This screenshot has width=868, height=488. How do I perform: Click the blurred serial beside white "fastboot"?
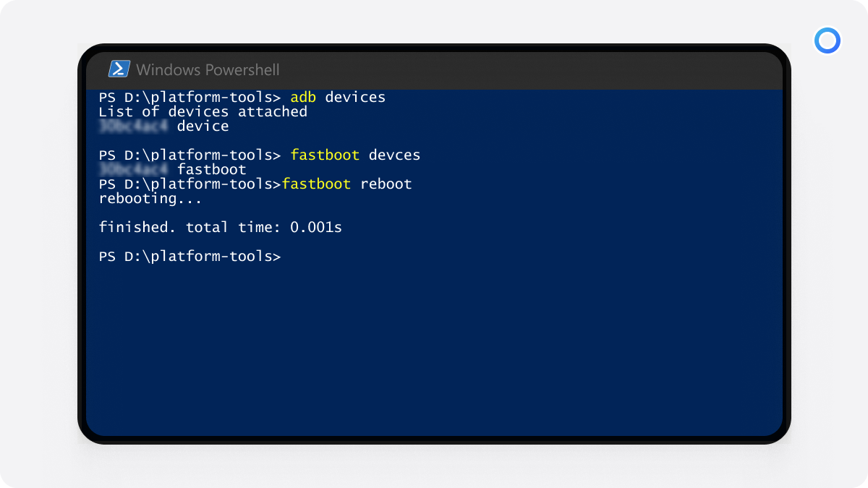(x=134, y=170)
